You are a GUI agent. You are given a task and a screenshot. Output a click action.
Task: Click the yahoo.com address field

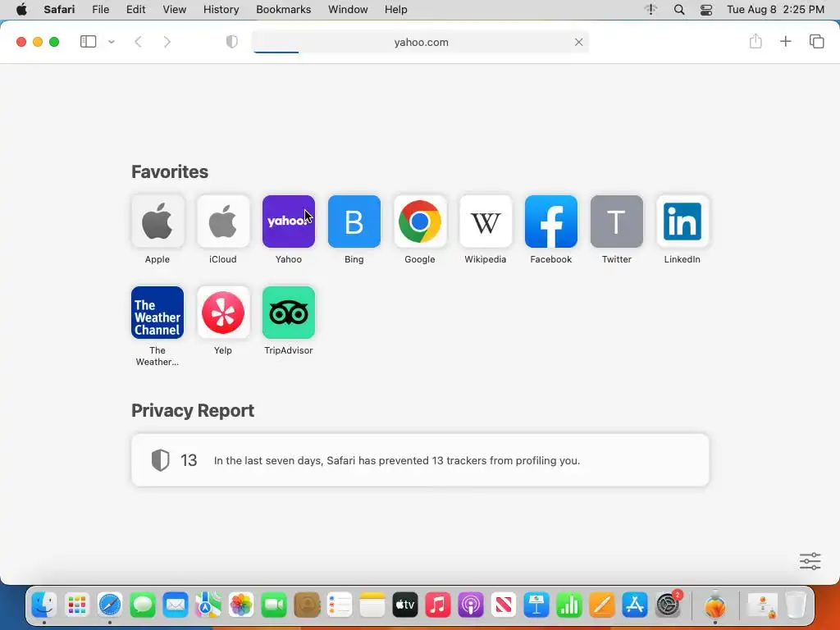click(421, 42)
